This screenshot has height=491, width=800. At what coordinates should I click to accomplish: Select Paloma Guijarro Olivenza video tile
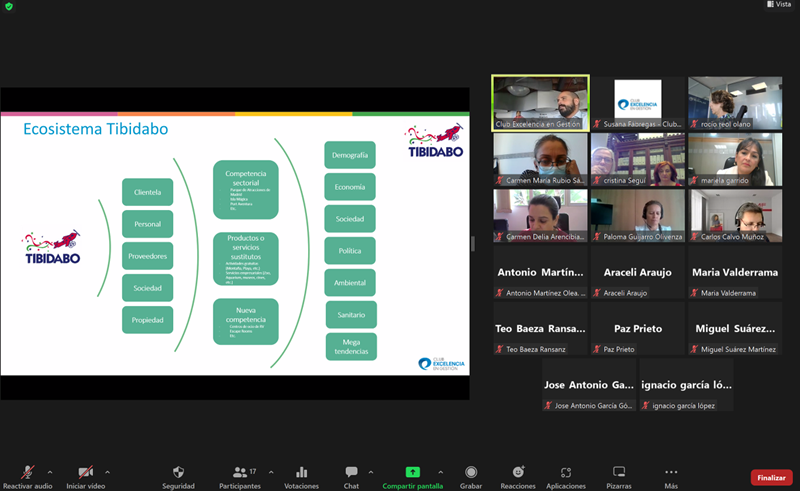tap(638, 215)
